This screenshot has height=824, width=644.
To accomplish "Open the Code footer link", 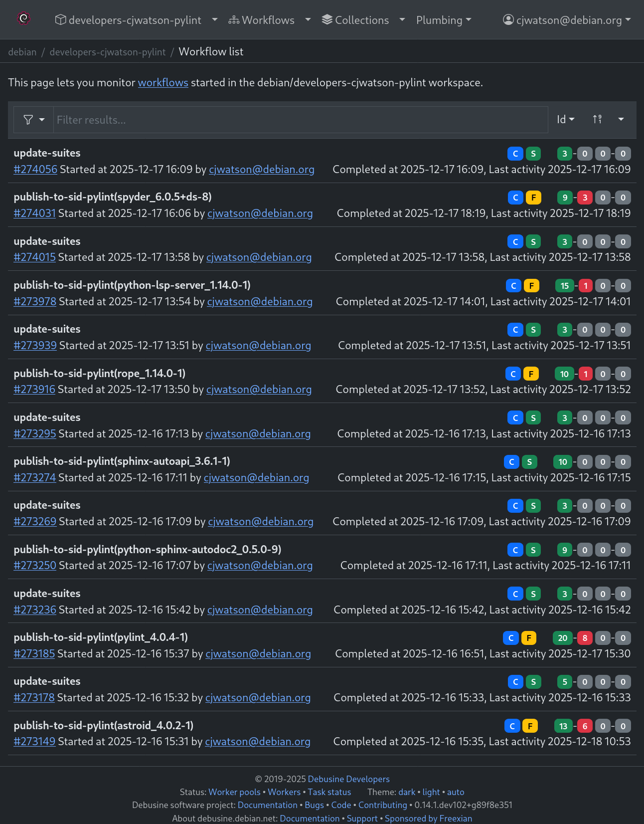I will (x=341, y=805).
